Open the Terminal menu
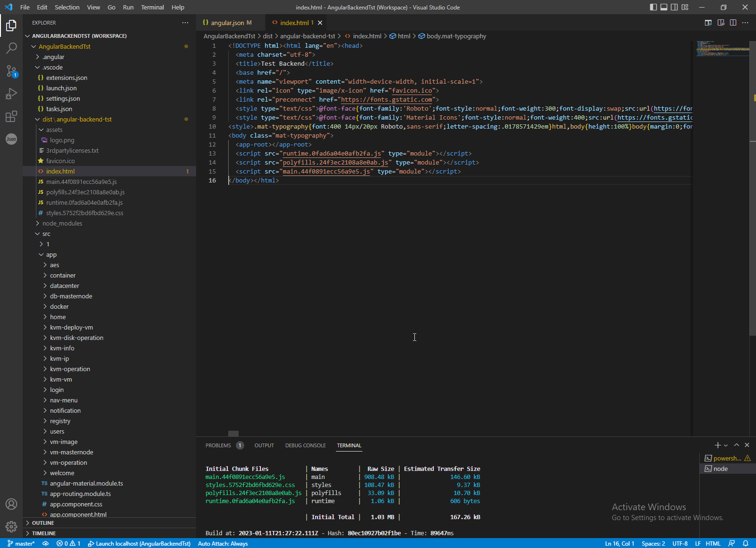This screenshot has height=548, width=756. (x=152, y=7)
